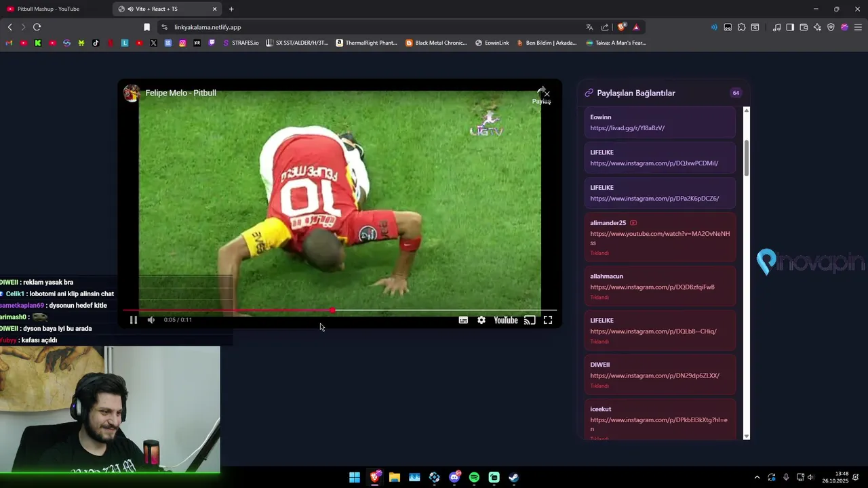Screen dimensions: 868x488
Task: Toggle subtitles on the video player
Action: click(x=463, y=320)
